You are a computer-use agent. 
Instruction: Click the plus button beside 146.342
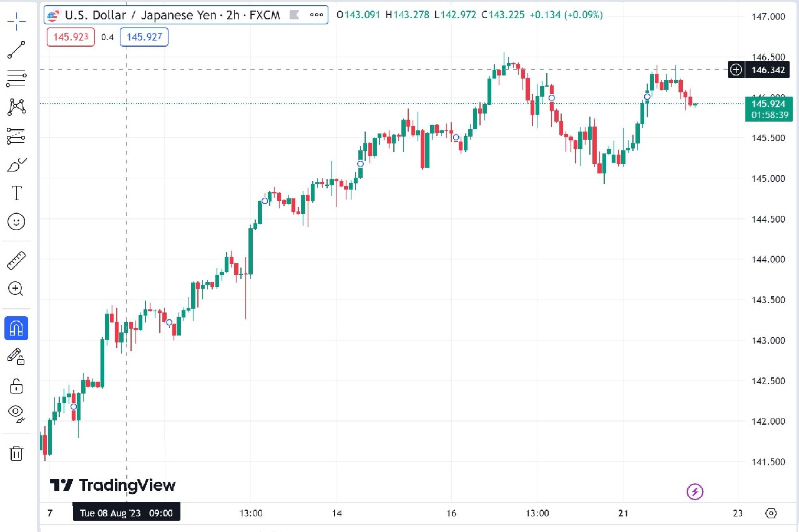pos(737,70)
